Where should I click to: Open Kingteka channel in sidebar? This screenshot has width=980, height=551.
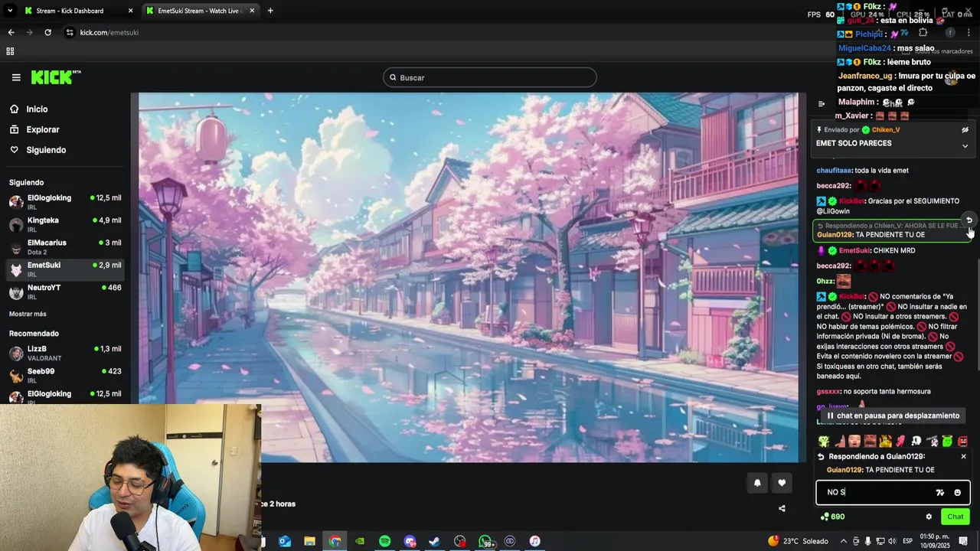tap(65, 224)
